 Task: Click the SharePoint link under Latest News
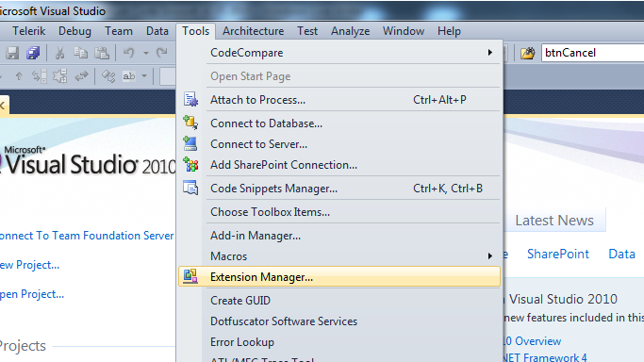tap(558, 254)
